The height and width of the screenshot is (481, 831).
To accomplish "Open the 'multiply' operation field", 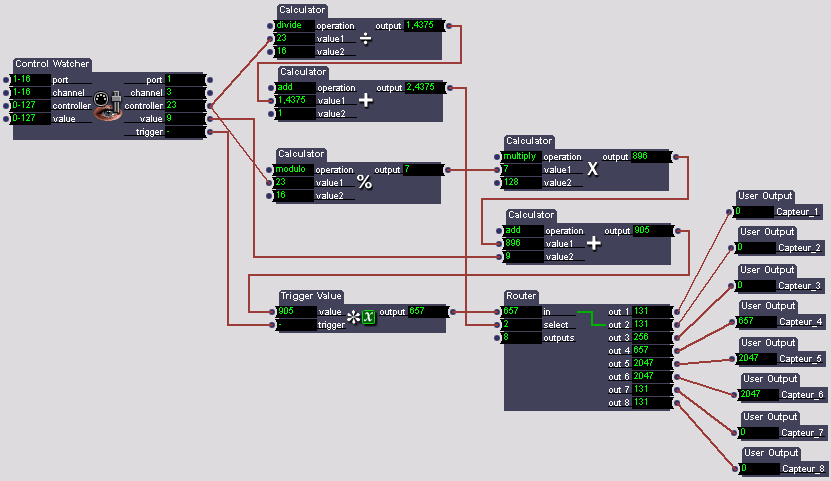I will [x=522, y=156].
